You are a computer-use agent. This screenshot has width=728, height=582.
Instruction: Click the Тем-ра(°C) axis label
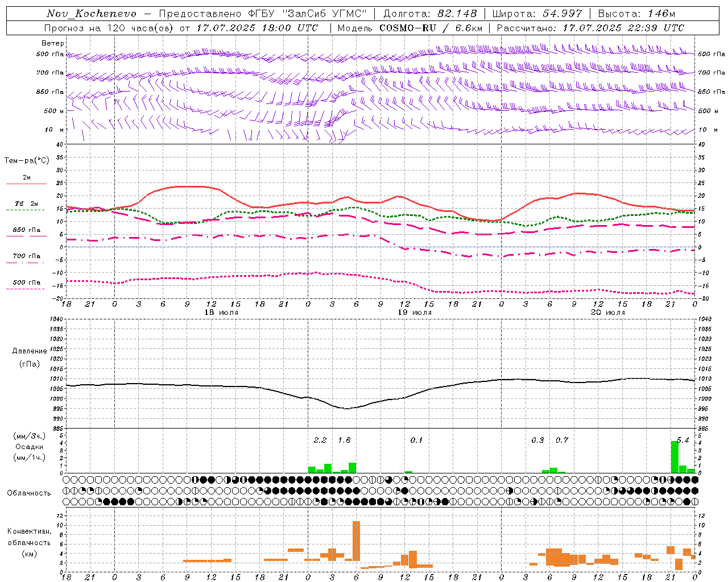27,161
